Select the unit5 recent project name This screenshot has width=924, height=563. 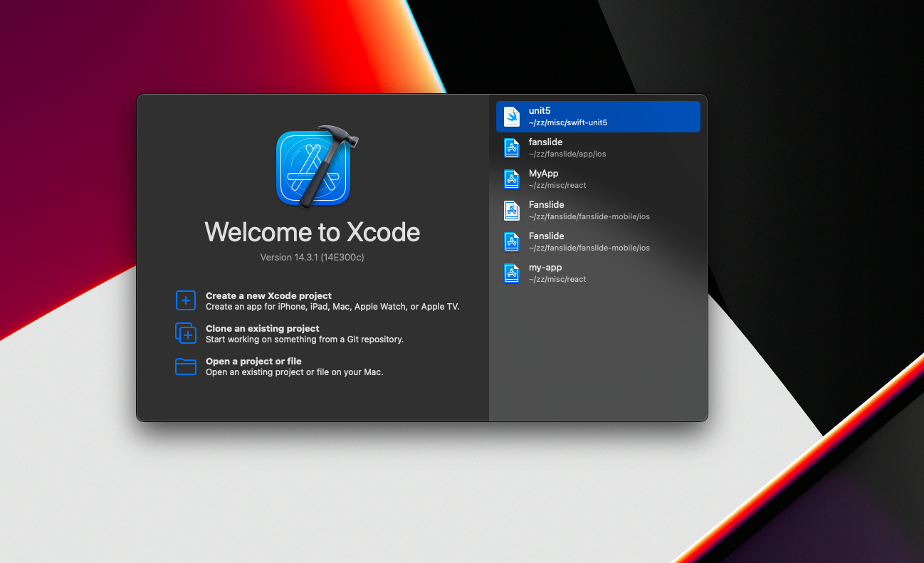click(540, 111)
